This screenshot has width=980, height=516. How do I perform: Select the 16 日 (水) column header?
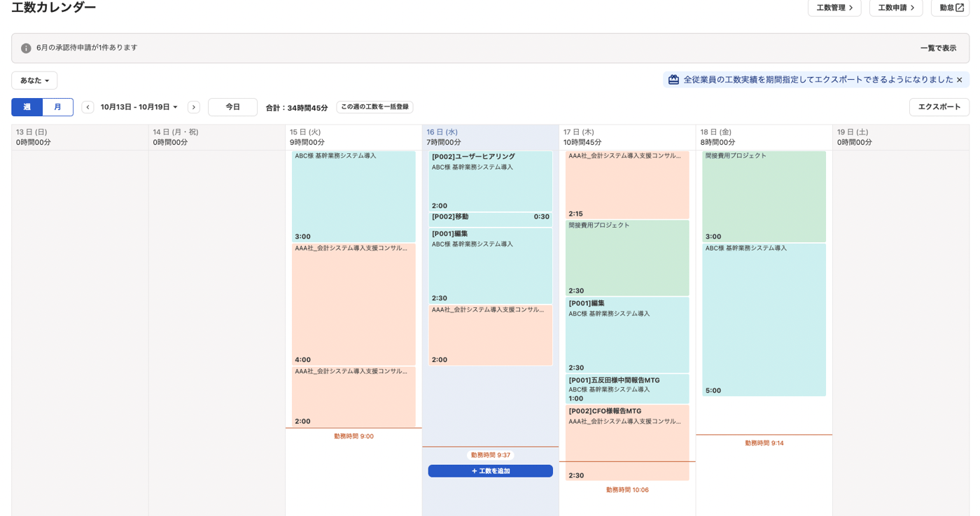491,137
